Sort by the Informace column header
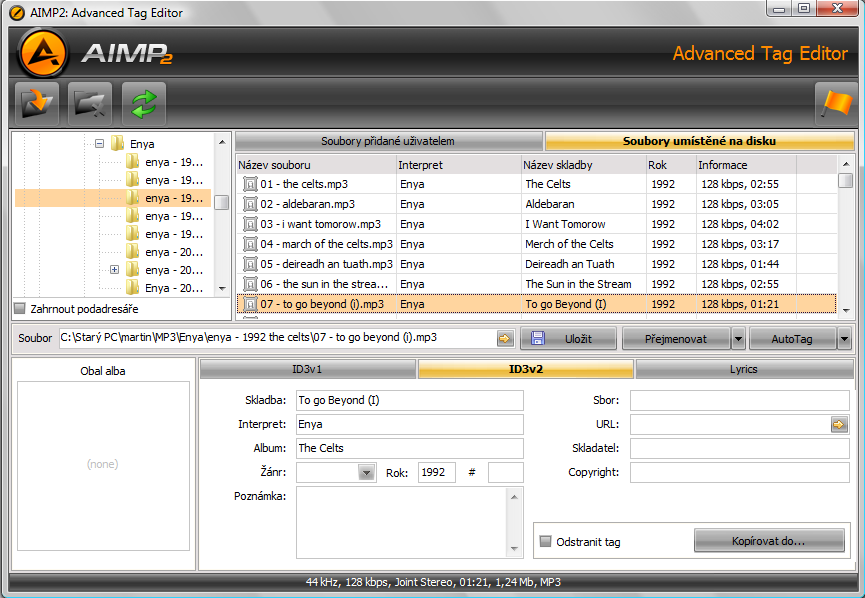This screenshot has height=598, width=865. click(x=746, y=165)
